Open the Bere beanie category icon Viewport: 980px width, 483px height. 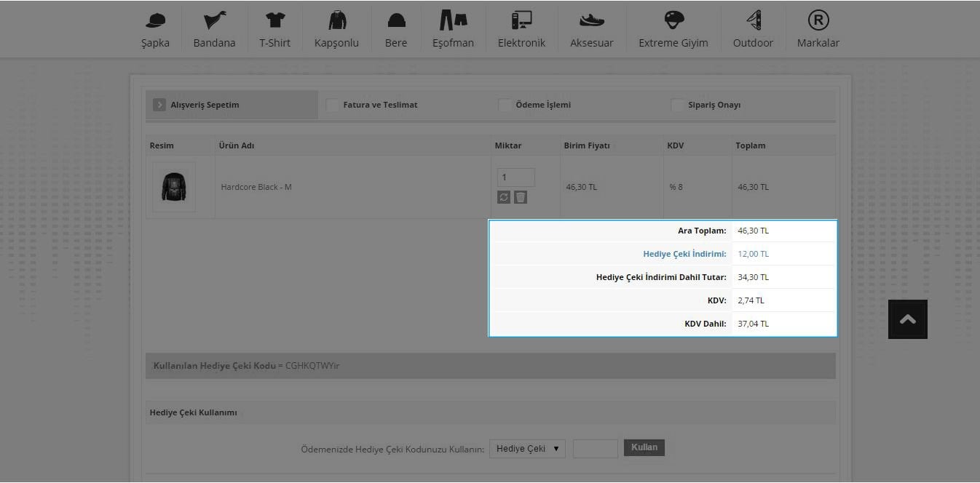pyautogui.click(x=397, y=20)
